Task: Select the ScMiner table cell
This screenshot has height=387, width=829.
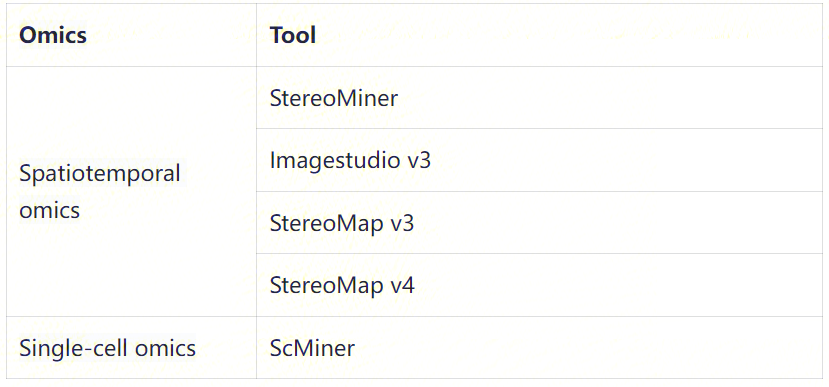Action: [539, 348]
